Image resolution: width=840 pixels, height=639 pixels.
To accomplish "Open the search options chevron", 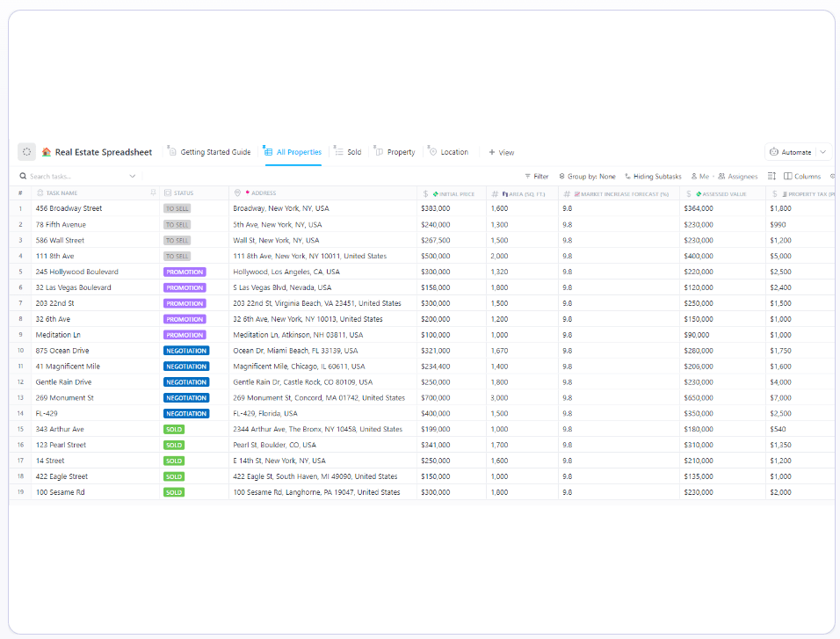I will [x=133, y=176].
